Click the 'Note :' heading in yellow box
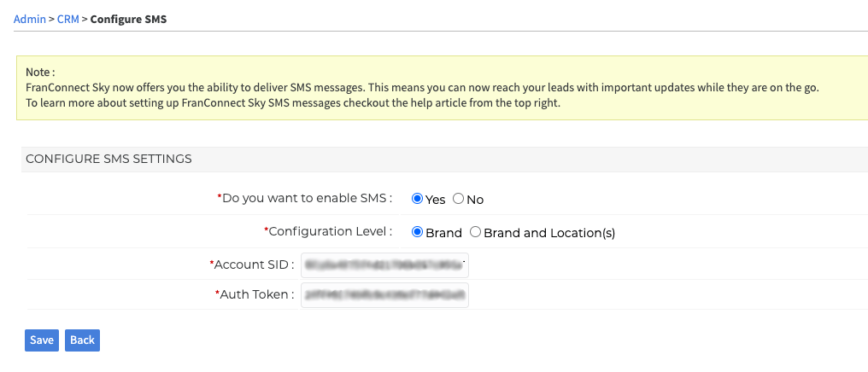The image size is (868, 372). pyautogui.click(x=40, y=73)
